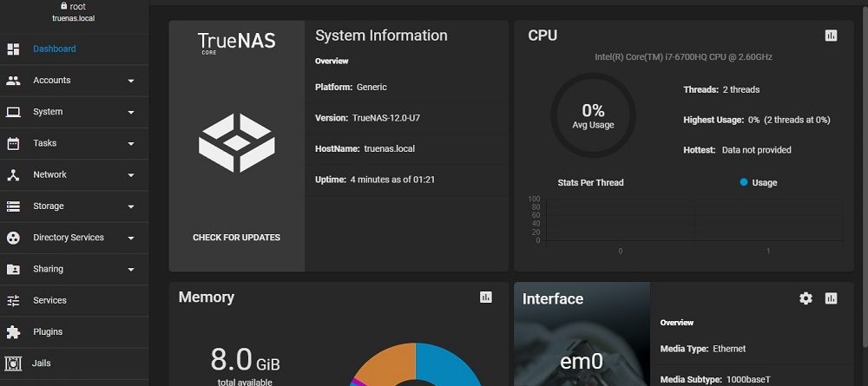Viewport: 868px width, 386px height.
Task: Expand the Directory Services menu arrow
Action: tap(131, 239)
